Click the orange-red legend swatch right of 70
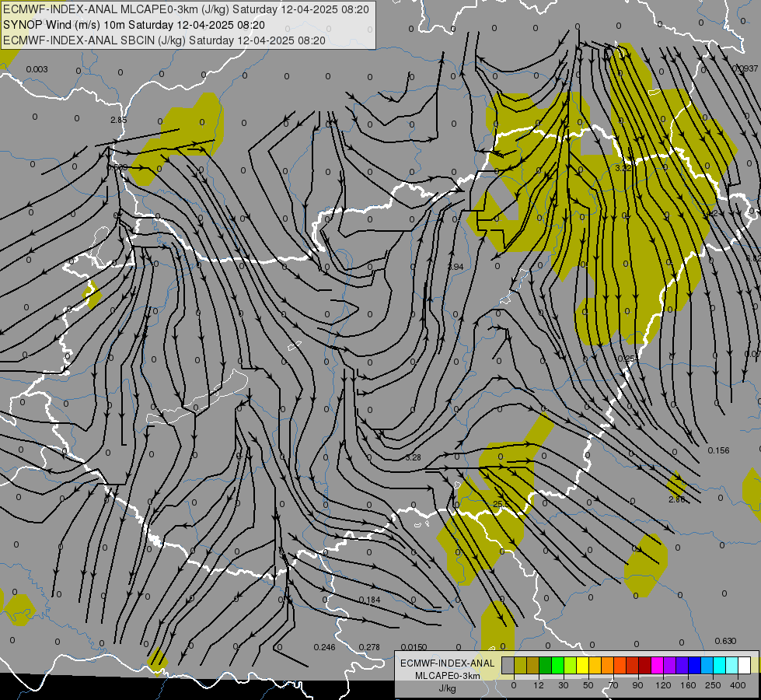This screenshot has width=761, height=700. (620, 665)
